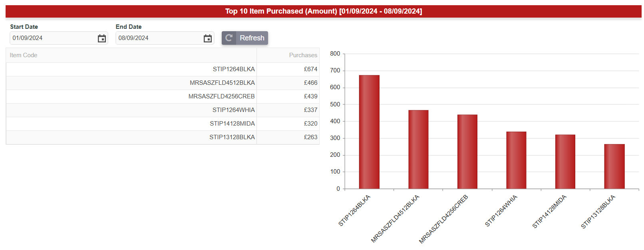Click the MRSASZFLD4256CREB chart bar
The width and height of the screenshot is (644, 250).
click(x=467, y=152)
